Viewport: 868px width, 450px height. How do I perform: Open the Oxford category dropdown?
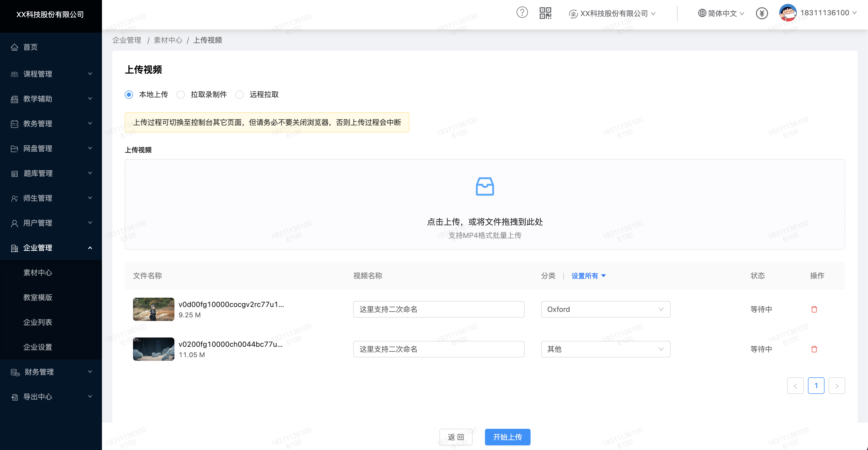coord(605,309)
